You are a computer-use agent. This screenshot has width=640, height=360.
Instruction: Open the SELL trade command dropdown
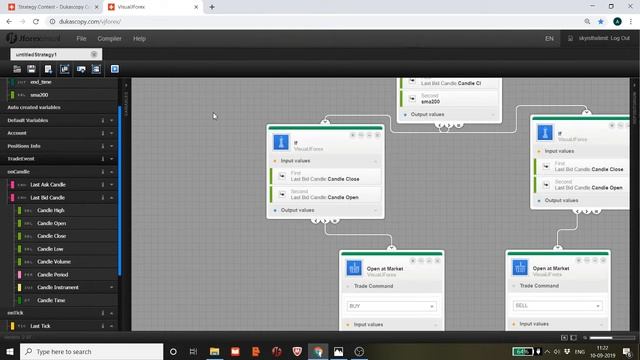point(557,306)
